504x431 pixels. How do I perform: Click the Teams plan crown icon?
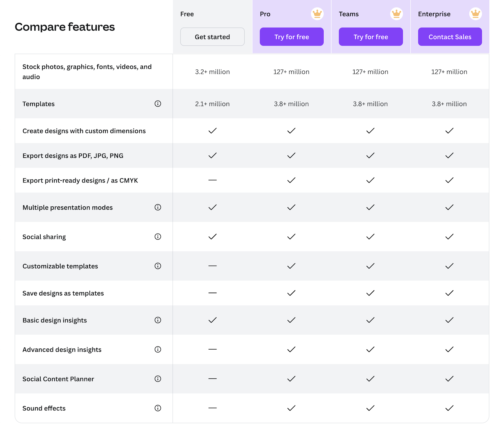[396, 14]
